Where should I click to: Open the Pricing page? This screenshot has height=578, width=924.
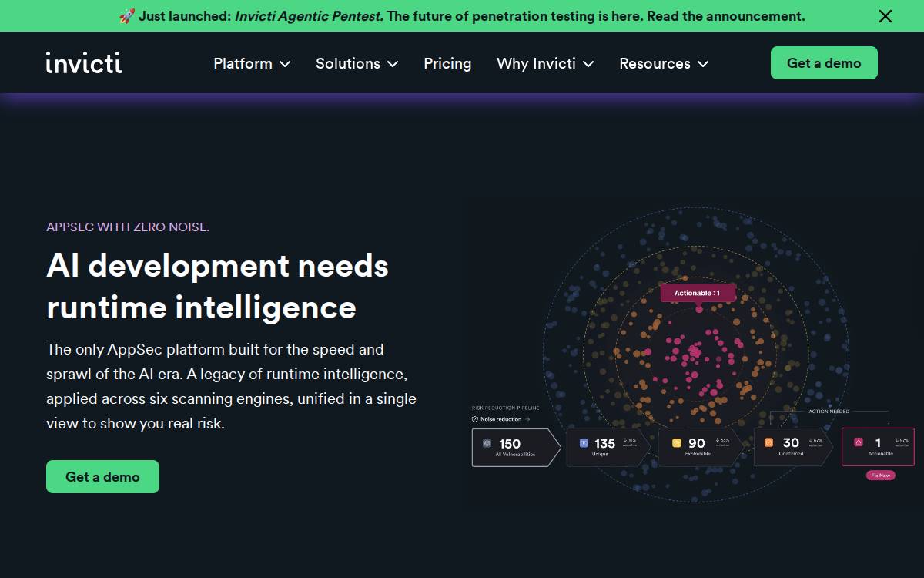447,63
